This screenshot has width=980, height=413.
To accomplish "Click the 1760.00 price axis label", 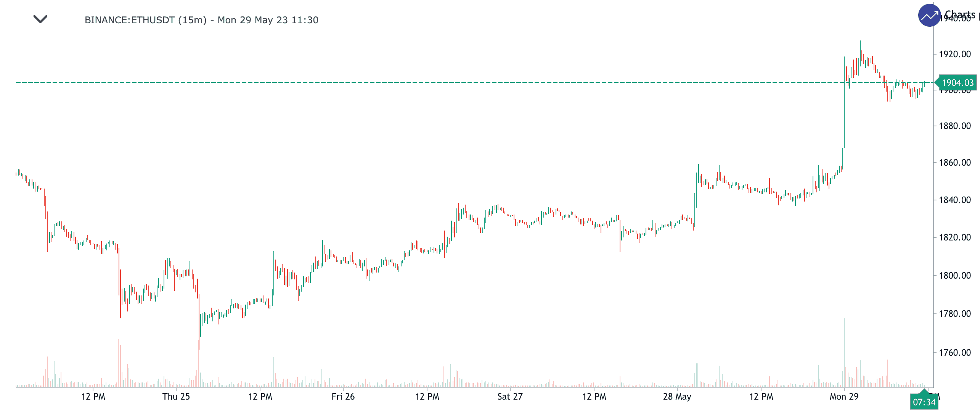I will pos(955,353).
